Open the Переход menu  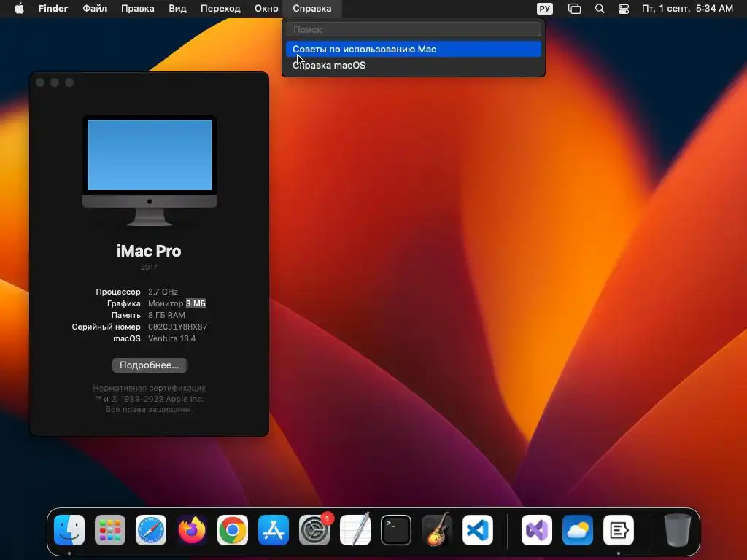coord(220,9)
